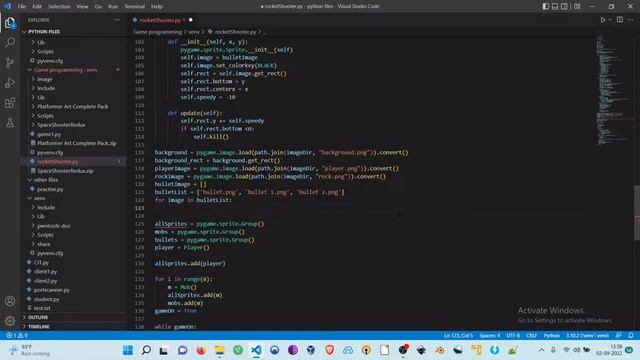Expand the pwntools-doc folder
Viewport: 640px width, 360px height.
[73, 226]
